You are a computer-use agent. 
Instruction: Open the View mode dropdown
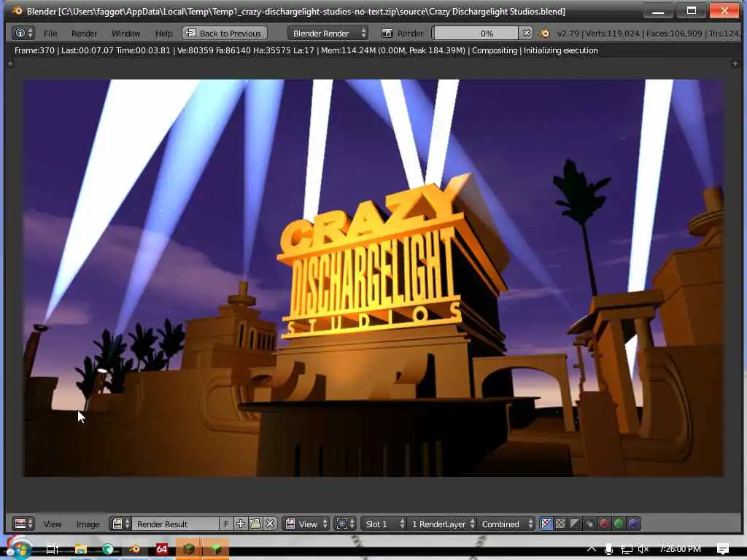[306, 524]
